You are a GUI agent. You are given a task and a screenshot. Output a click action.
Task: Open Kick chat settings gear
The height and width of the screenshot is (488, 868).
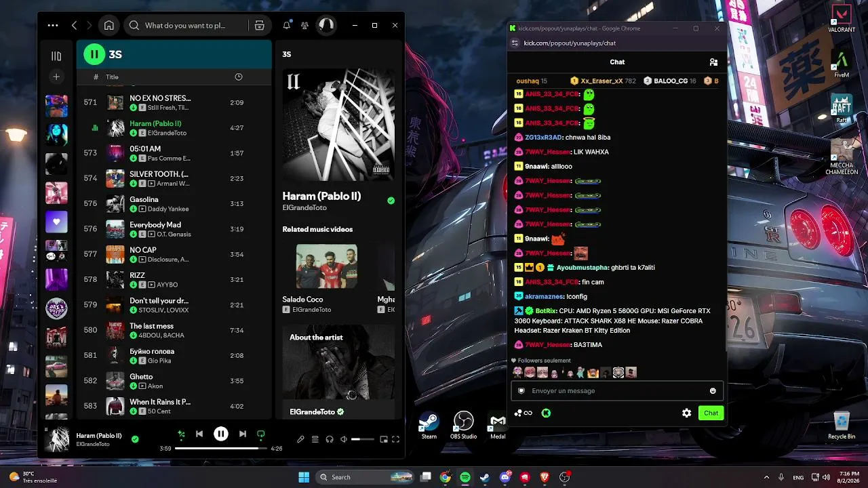(x=686, y=413)
